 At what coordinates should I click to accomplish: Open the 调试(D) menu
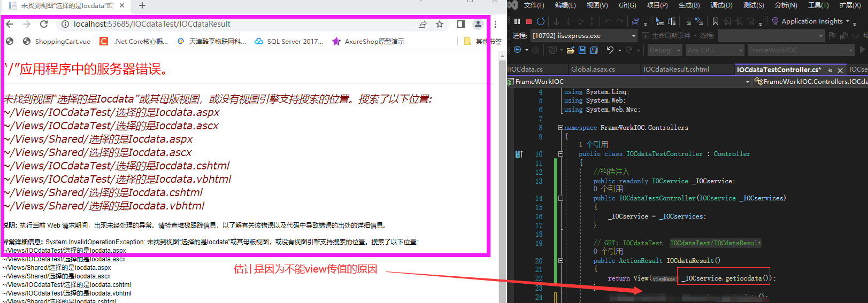pyautogui.click(x=721, y=5)
